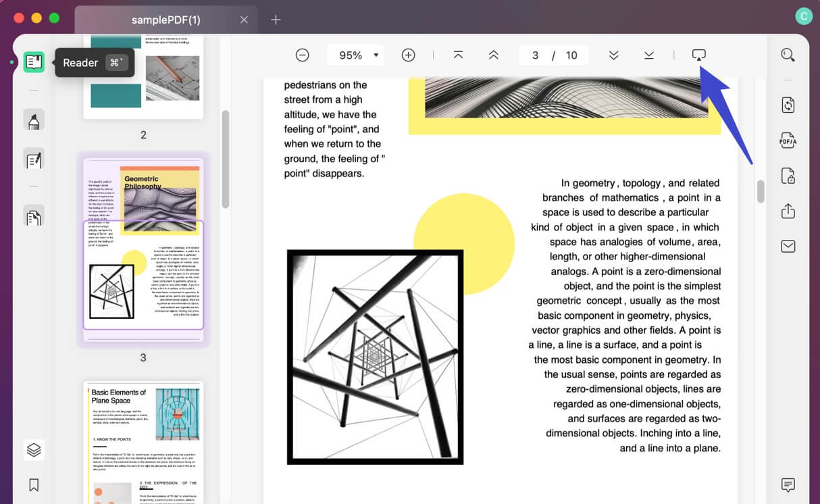Open the Protect PDF tool
820x504 pixels.
point(787,176)
